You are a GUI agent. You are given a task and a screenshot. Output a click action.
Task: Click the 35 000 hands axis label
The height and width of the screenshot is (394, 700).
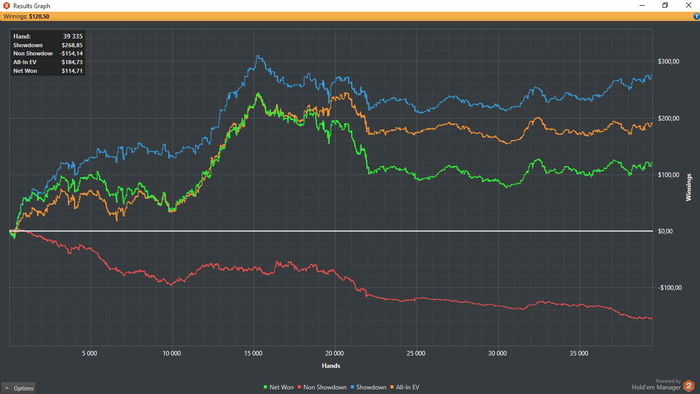coord(579,353)
